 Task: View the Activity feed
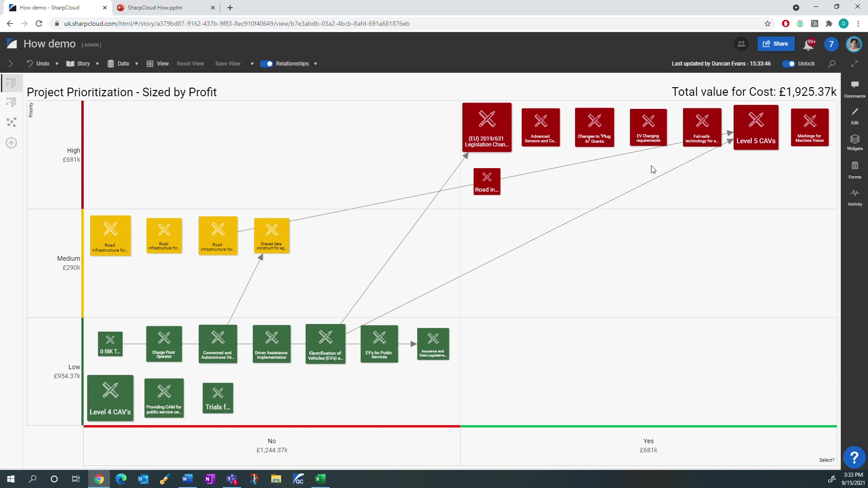pos(854,197)
